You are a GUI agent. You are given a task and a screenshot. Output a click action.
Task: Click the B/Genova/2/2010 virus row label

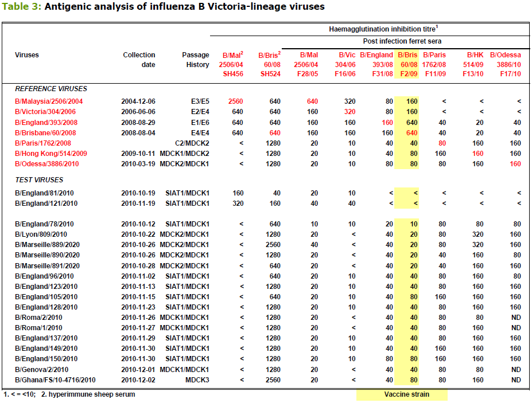click(x=41, y=370)
